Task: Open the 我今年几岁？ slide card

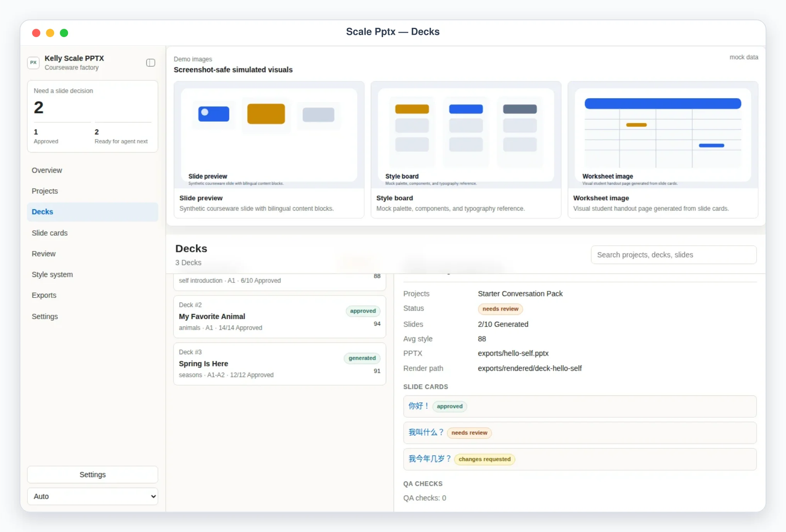Action: (580, 459)
